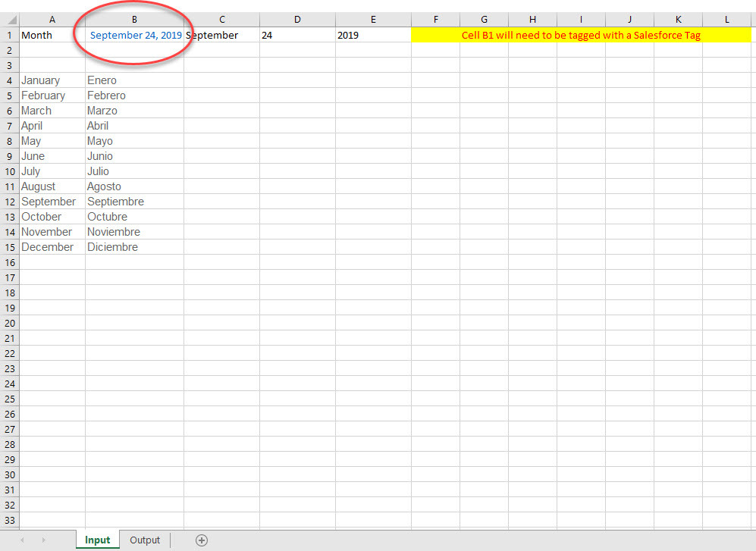Click the June cell
Image resolution: width=756 pixels, height=551 pixels.
(52, 156)
